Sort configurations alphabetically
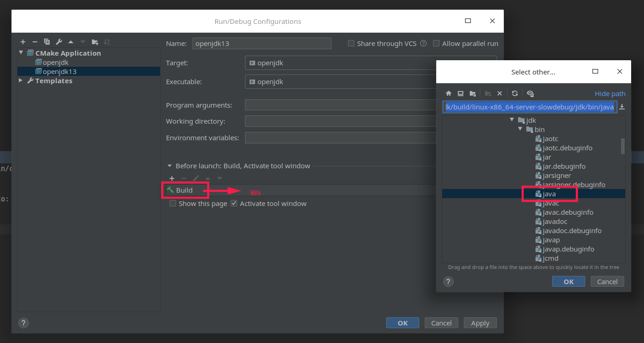Viewport: 644px width, 343px height. point(107,42)
